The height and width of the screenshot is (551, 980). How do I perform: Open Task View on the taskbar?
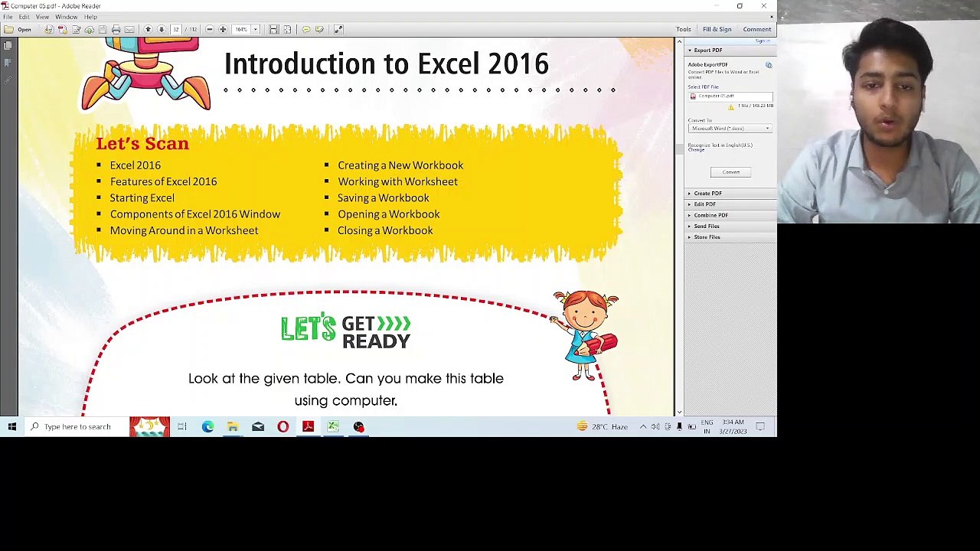pyautogui.click(x=182, y=427)
